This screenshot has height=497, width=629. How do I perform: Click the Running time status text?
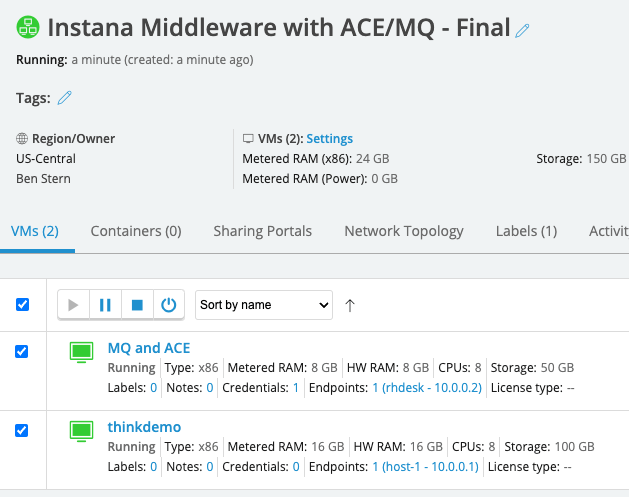[162, 60]
